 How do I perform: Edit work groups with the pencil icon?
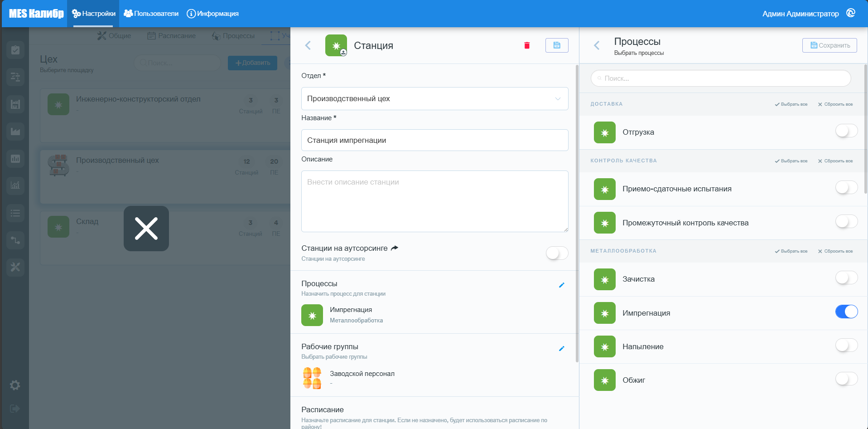click(561, 349)
